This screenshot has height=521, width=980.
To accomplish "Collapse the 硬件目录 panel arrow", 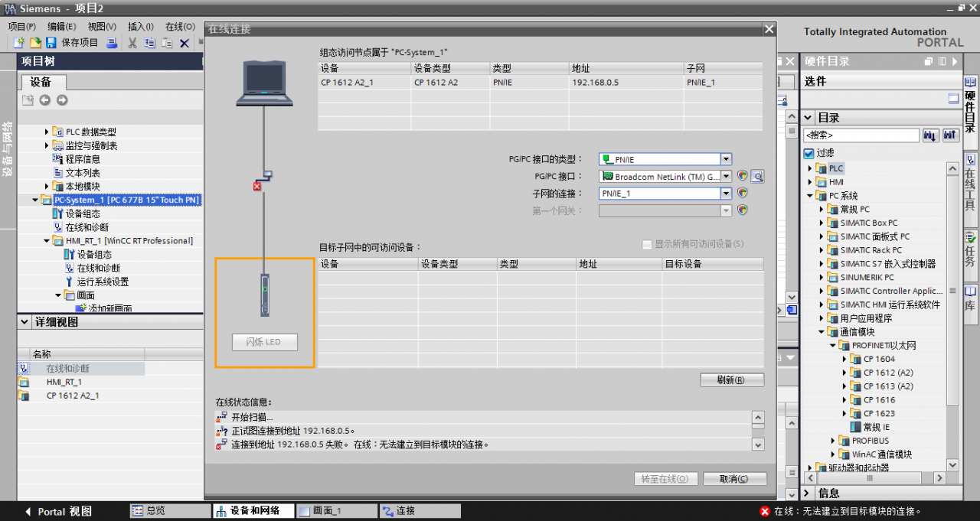I will [x=956, y=61].
